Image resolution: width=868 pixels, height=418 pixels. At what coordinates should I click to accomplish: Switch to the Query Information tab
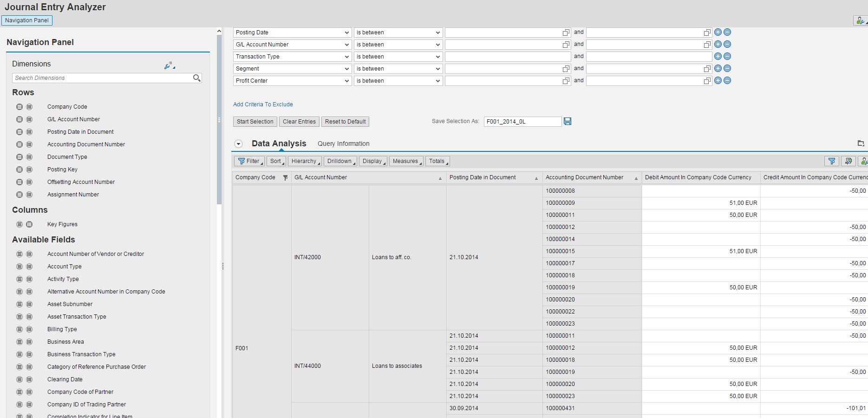point(344,144)
